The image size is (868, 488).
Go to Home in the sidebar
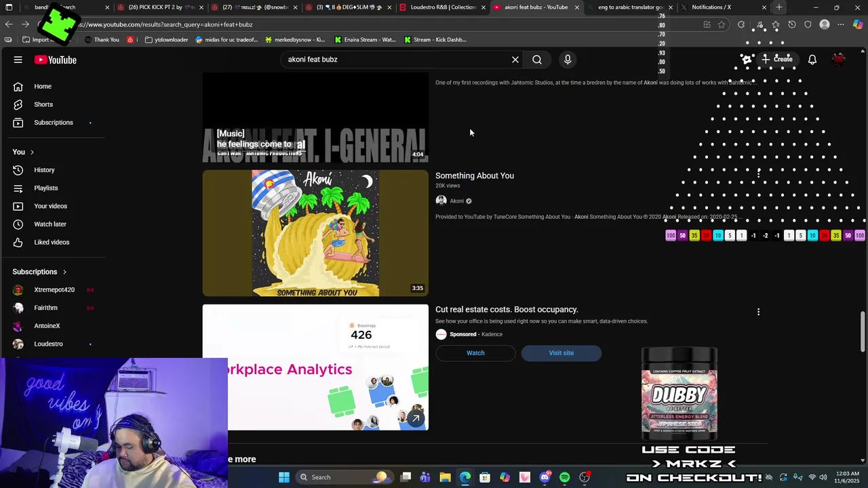(x=43, y=86)
